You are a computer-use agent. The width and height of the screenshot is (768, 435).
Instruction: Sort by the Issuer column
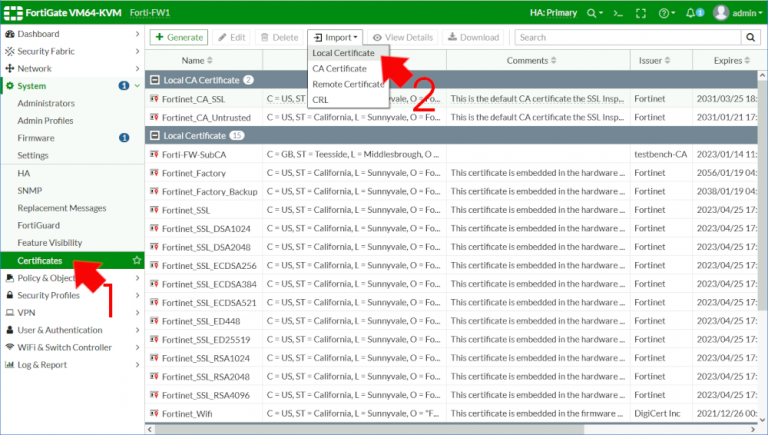(654, 60)
